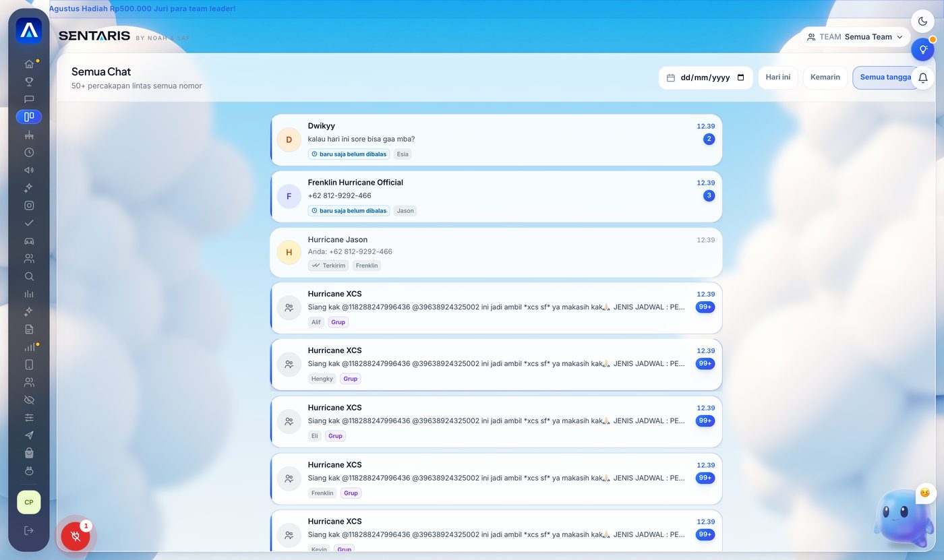Open the shopping bag icon
Screen dimensions: 944x560
(29, 453)
